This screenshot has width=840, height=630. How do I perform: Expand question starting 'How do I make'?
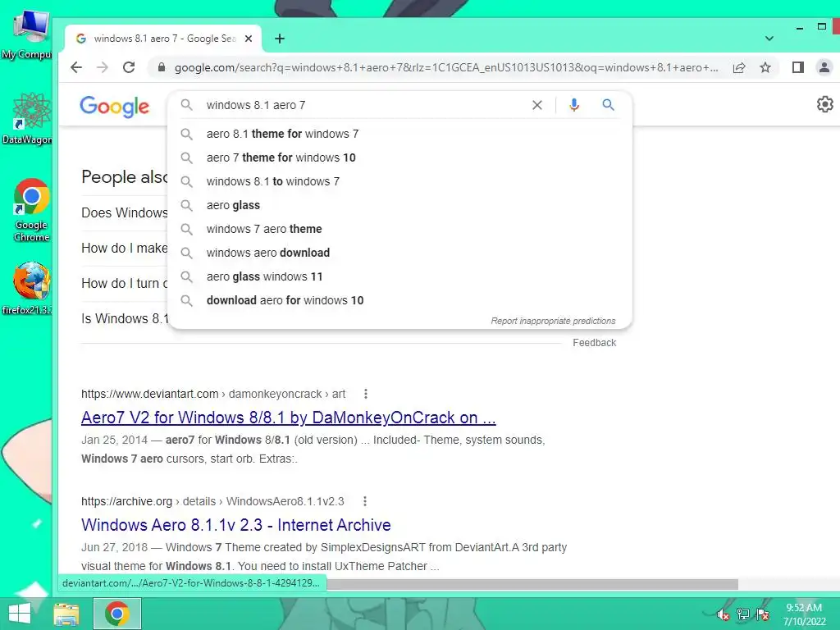(x=125, y=248)
